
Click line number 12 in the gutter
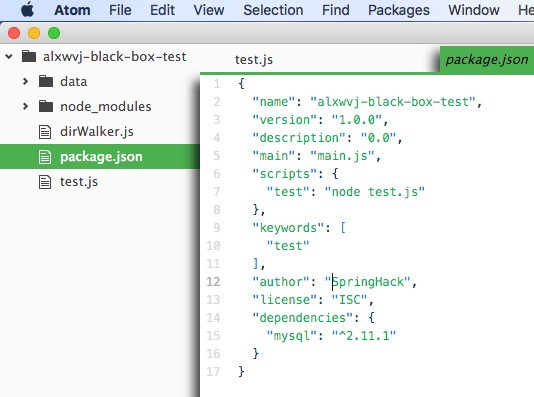[x=213, y=282]
